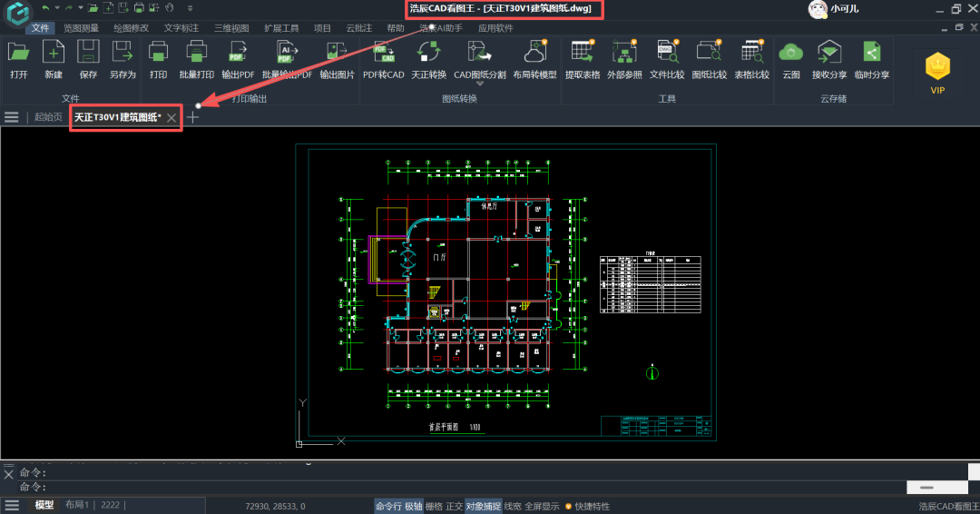Click the 打开 (Open) folder icon in ribbon
Screen dimensions: 980x514
click(19, 53)
